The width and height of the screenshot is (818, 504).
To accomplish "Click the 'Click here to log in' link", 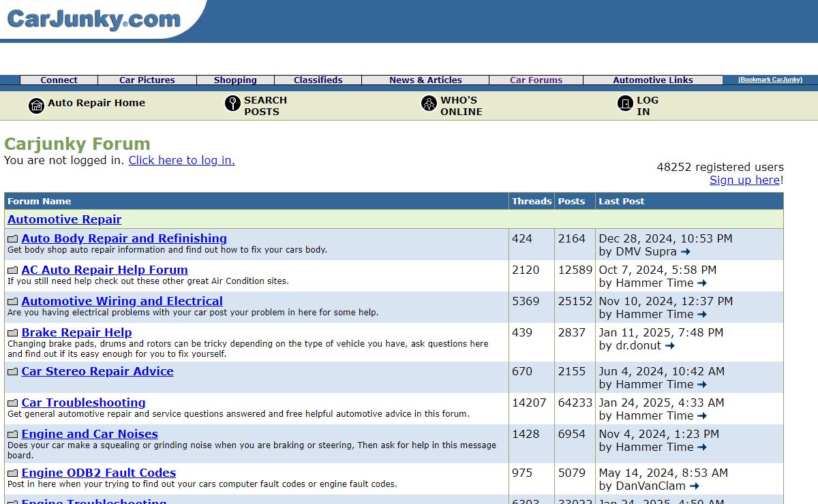I will click(182, 161).
